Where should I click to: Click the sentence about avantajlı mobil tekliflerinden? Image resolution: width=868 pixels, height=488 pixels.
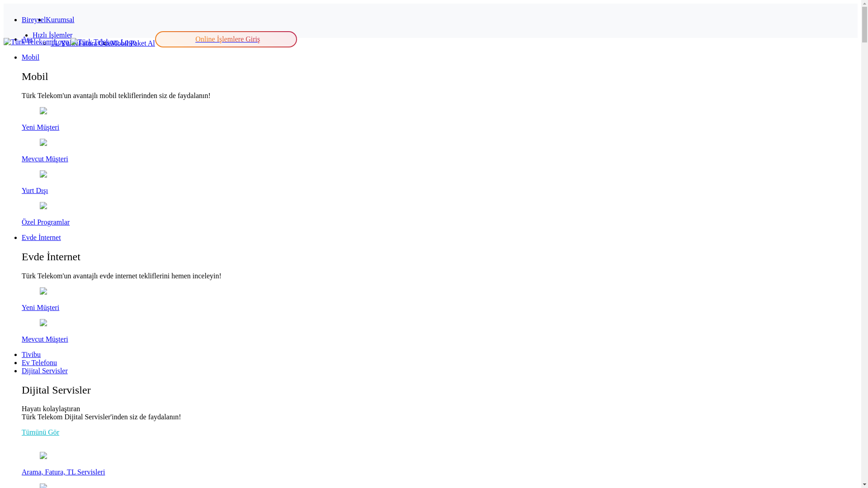[116, 96]
